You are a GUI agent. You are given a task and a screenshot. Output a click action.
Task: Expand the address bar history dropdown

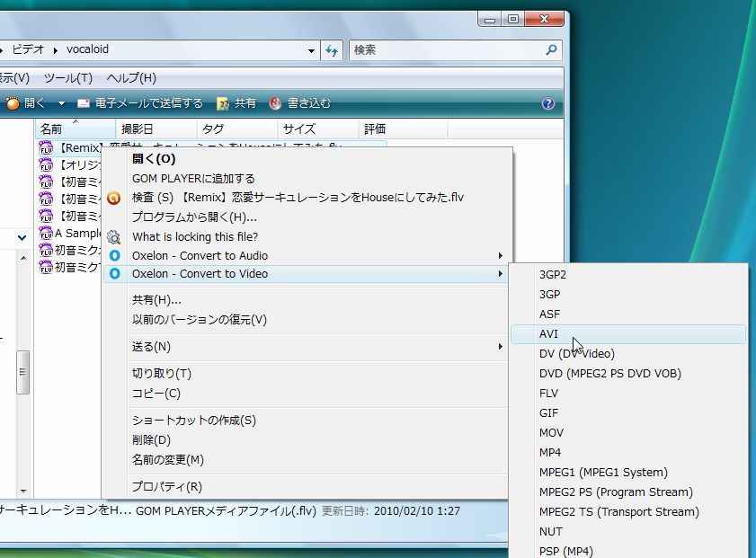click(x=311, y=50)
